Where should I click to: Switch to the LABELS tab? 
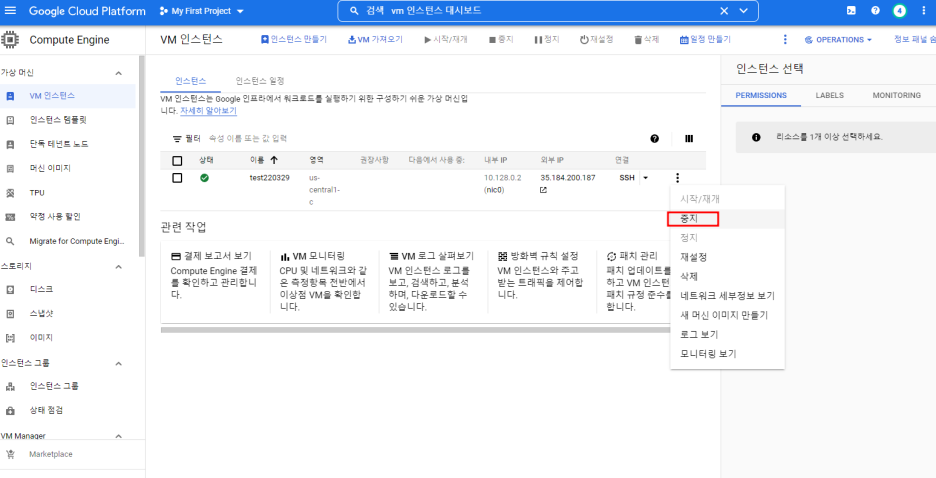point(829,95)
